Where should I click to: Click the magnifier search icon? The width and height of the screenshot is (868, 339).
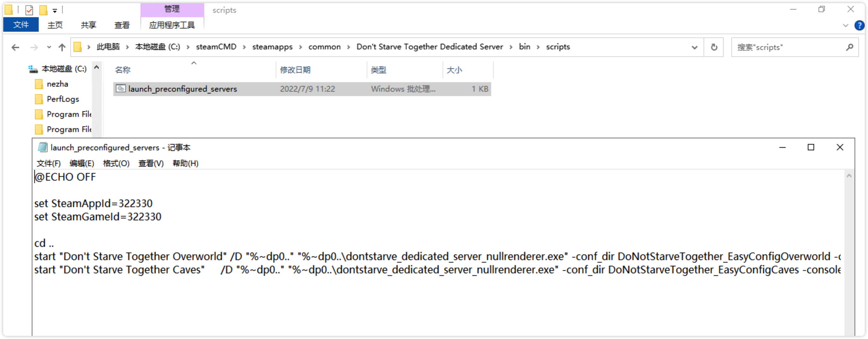(x=849, y=47)
